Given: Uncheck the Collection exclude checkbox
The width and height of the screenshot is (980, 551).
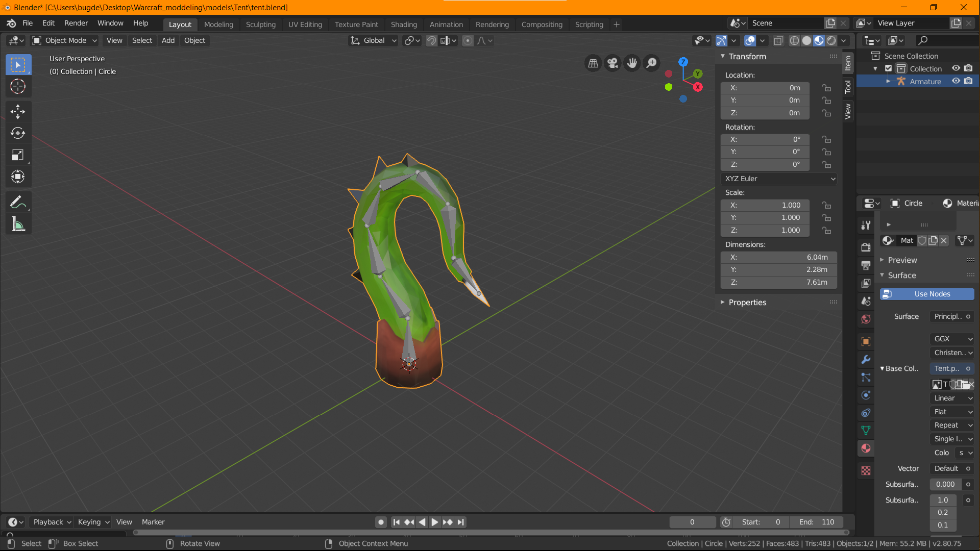Looking at the screenshot, I should pyautogui.click(x=888, y=68).
